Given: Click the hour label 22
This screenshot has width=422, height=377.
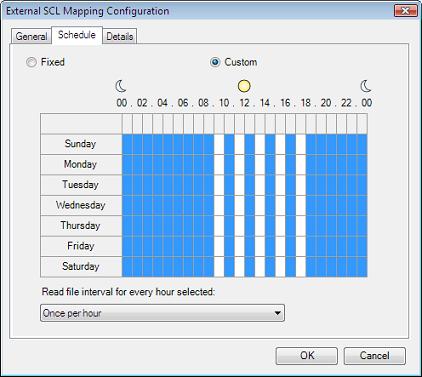Looking at the screenshot, I should (x=346, y=103).
